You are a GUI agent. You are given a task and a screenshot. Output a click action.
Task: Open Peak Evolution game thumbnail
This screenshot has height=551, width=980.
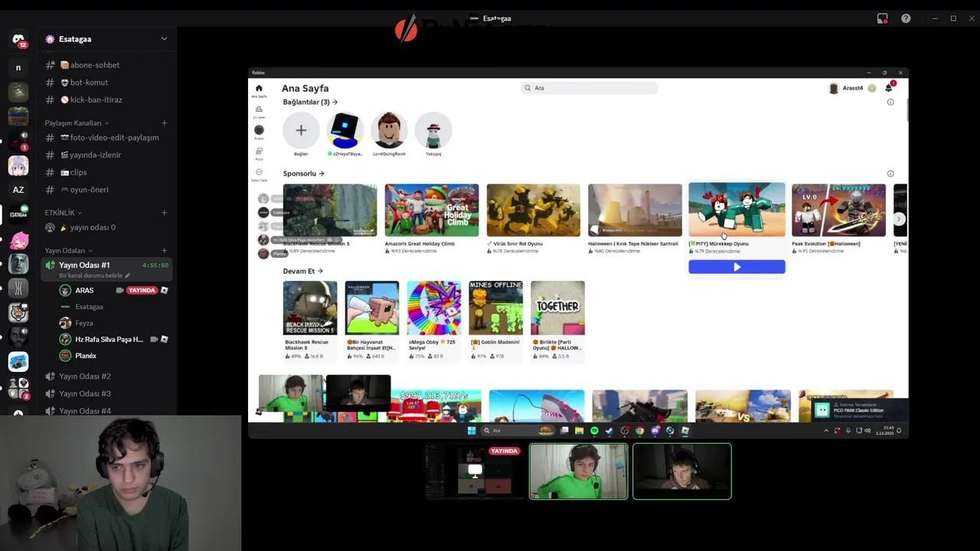(838, 210)
